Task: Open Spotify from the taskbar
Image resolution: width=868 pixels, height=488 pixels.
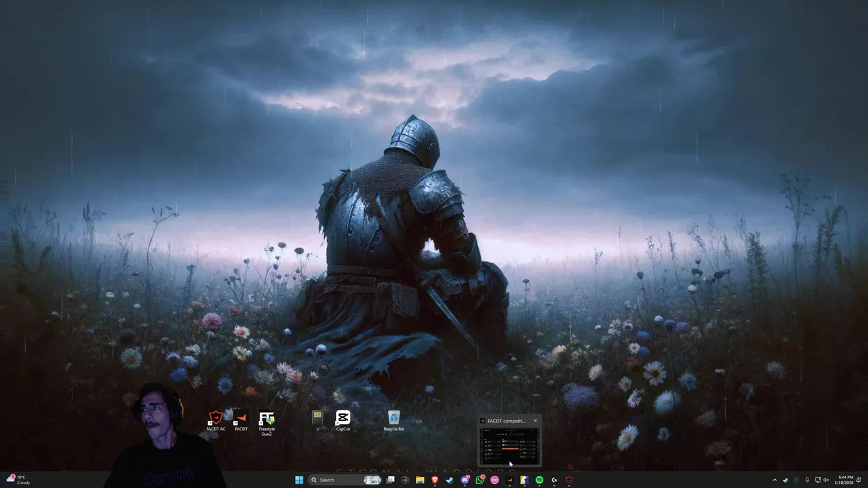Action: [x=539, y=480]
